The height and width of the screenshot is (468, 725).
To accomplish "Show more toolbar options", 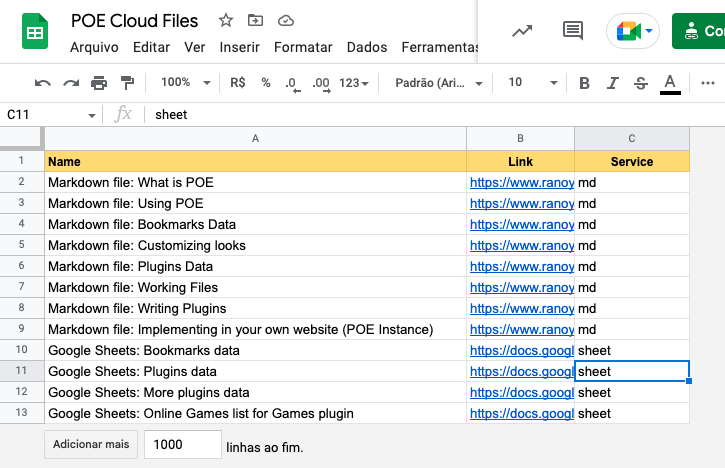I will (708, 83).
